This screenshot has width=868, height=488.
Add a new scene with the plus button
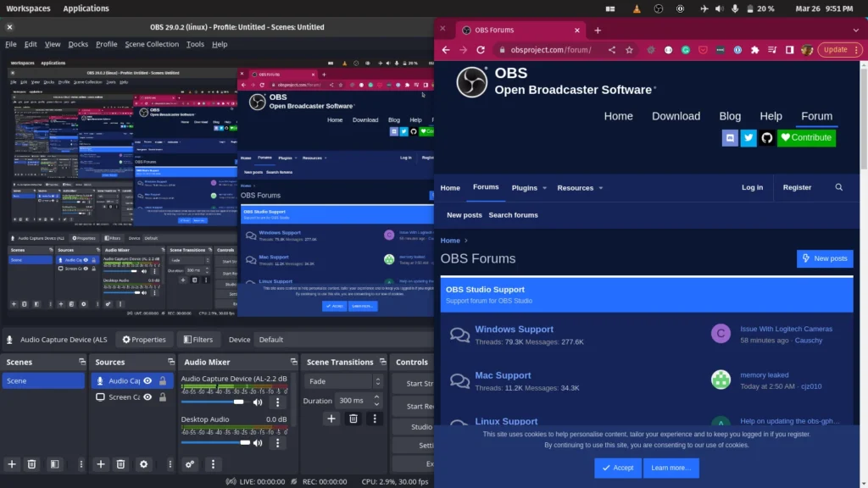(x=12, y=464)
